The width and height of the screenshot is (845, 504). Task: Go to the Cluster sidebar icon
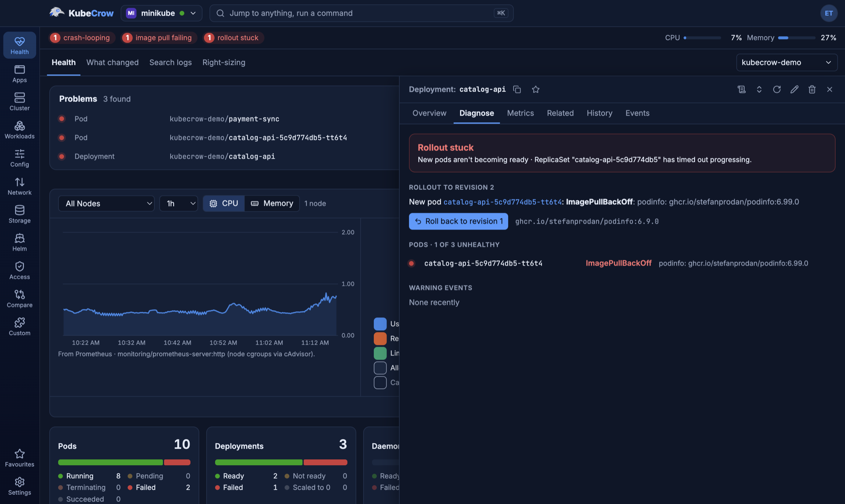click(x=19, y=102)
